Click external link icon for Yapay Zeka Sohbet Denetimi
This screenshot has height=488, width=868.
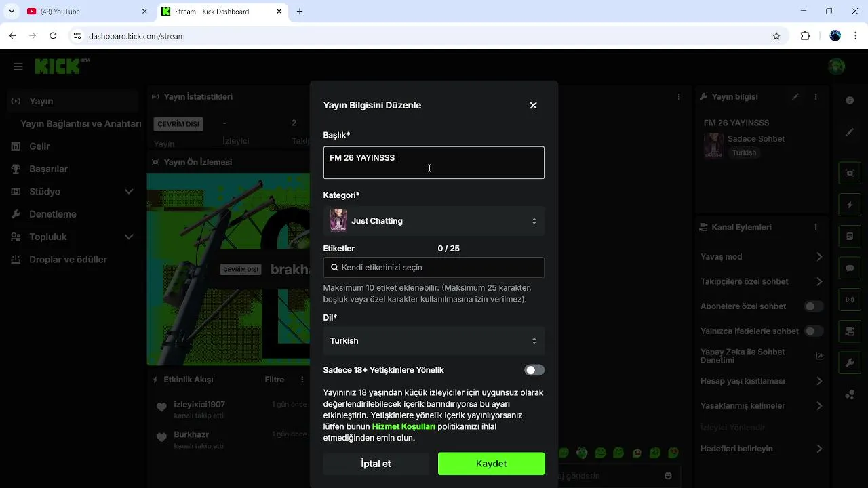[x=819, y=357]
